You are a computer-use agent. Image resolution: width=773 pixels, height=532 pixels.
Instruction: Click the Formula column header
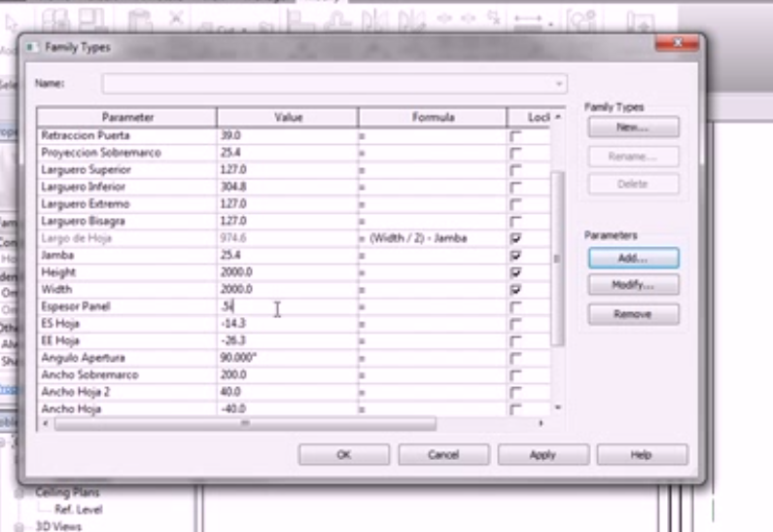coord(433,118)
